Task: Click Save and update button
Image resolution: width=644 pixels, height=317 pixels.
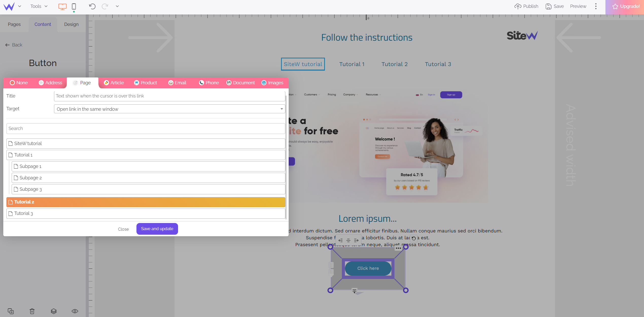Action: tap(157, 229)
